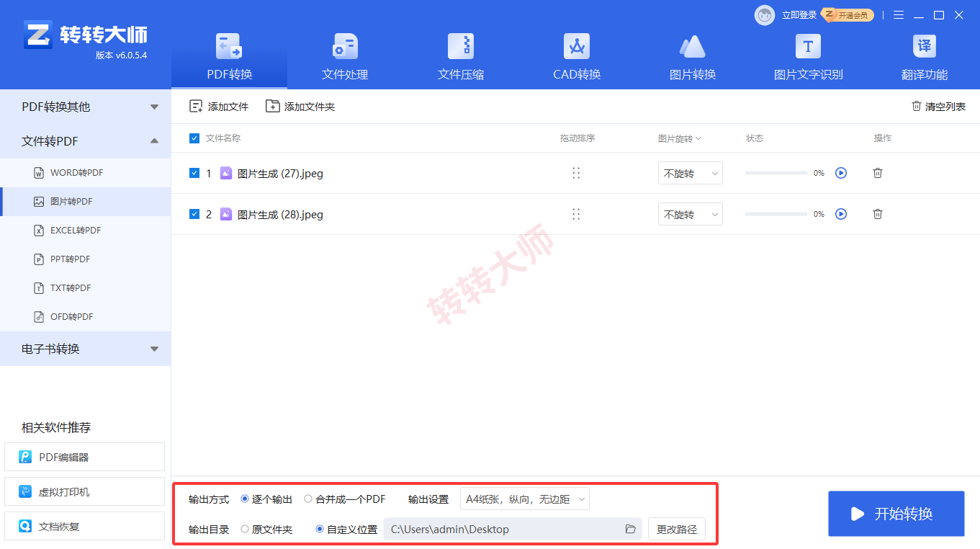The height and width of the screenshot is (549, 980).
Task: Open the 文件压缩 tab
Action: point(461,57)
